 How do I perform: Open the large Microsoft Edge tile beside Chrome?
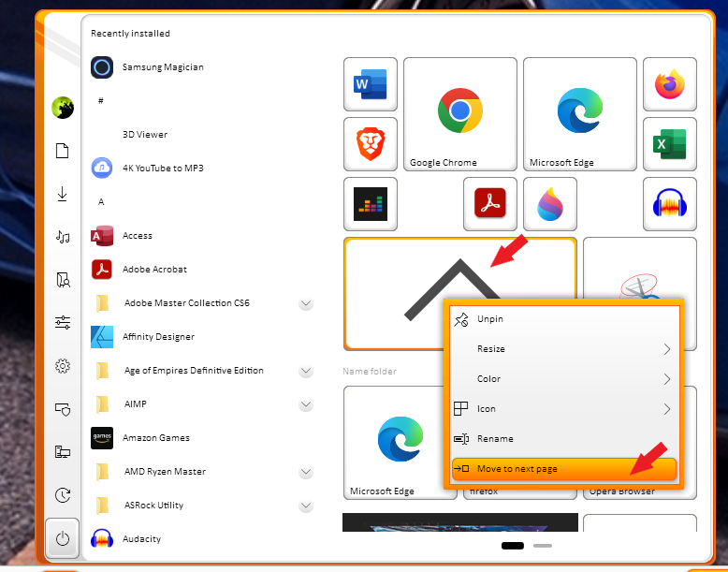[579, 114]
